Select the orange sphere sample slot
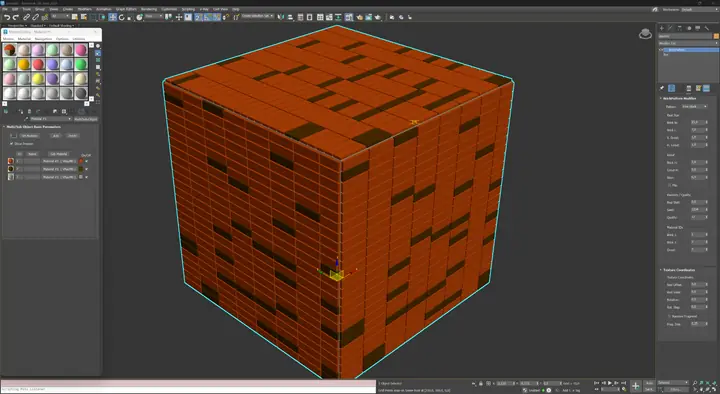 24,64
